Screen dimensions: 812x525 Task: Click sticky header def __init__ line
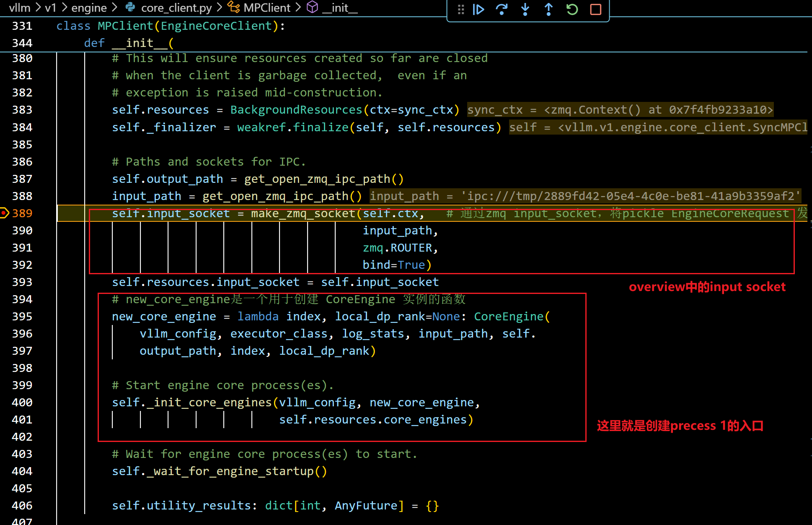click(x=129, y=43)
